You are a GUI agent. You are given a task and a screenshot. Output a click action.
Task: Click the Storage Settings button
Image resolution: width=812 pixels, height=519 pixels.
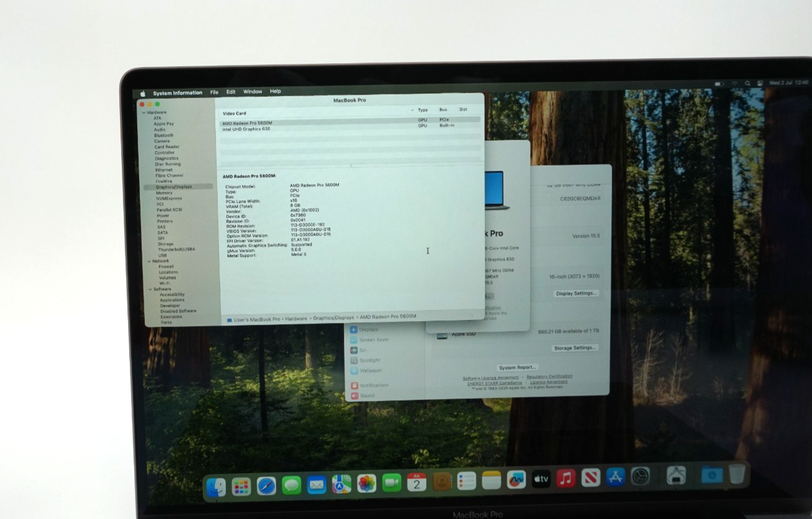pyautogui.click(x=575, y=348)
